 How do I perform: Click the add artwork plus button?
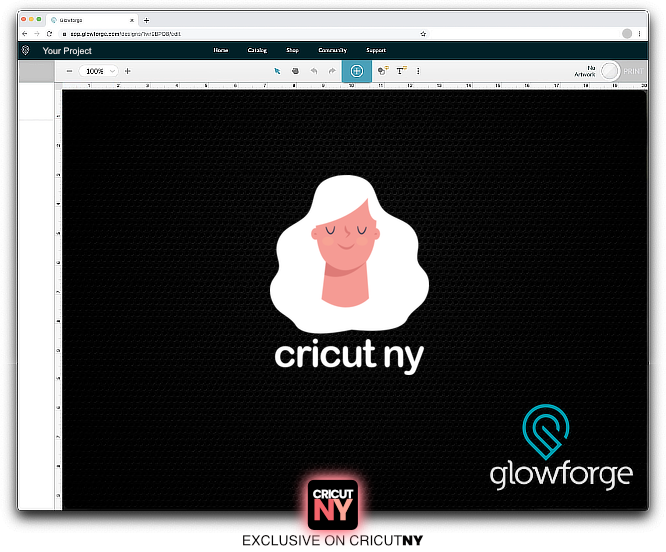(356, 71)
